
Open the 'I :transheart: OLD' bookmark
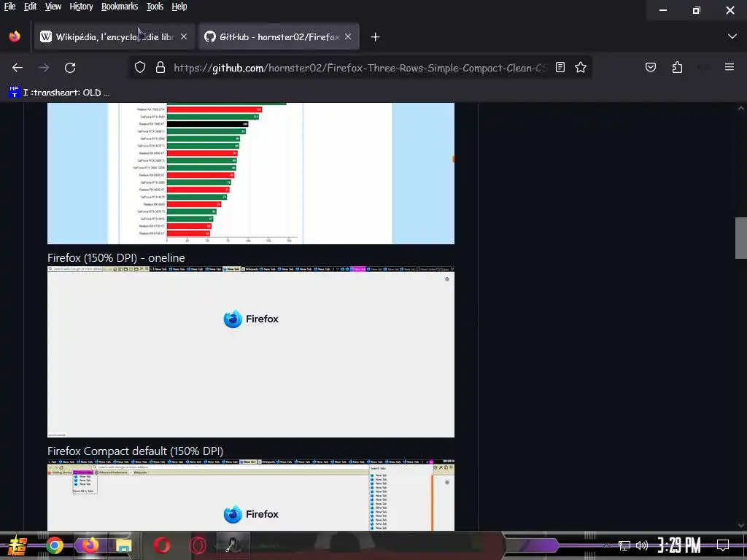pos(60,93)
